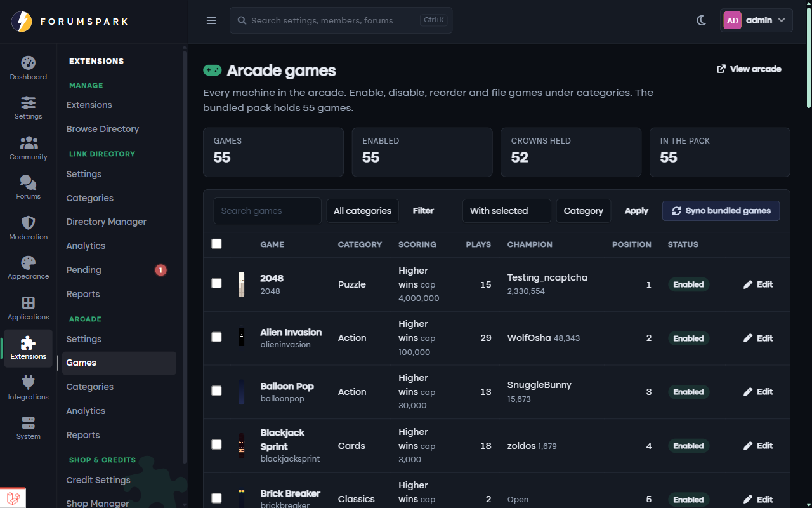Click the Apply button
This screenshot has height=508, width=812.
(x=636, y=211)
